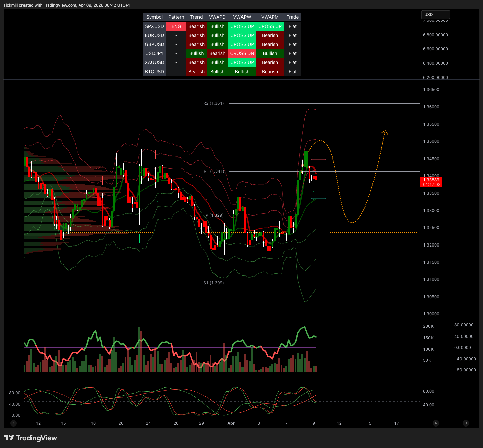Click the SPXUSD CROSS UP VWAPM cell
This screenshot has height=448, width=483.
click(x=270, y=26)
